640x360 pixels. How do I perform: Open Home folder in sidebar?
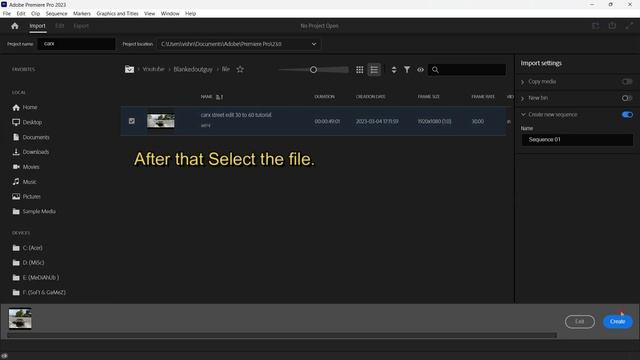click(x=25, y=107)
